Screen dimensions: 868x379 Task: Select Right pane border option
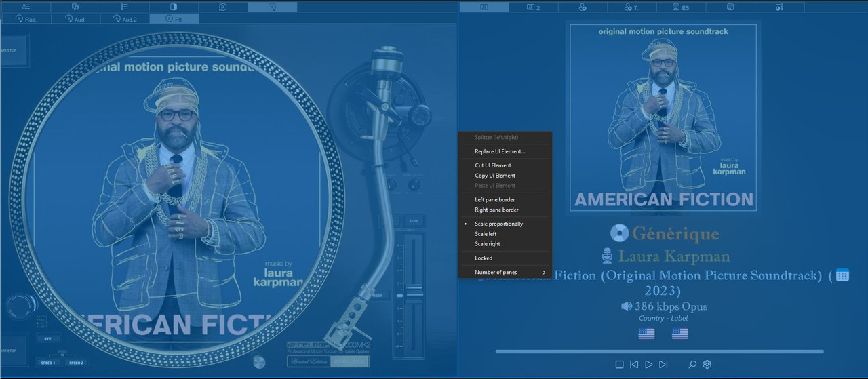505,210
